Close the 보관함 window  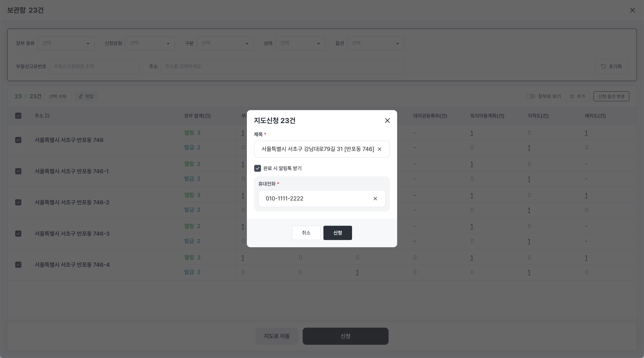[x=632, y=10]
